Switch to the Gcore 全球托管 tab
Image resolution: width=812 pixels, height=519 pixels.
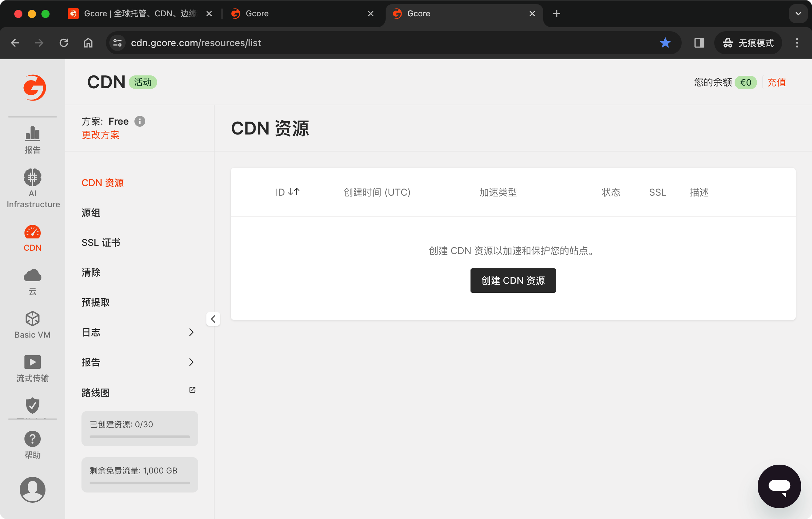(140, 14)
